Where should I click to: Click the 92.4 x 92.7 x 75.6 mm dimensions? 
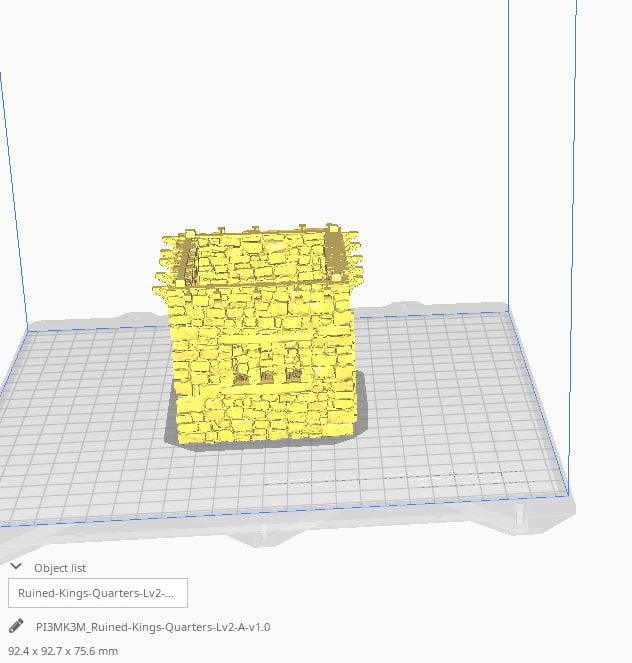[63, 651]
